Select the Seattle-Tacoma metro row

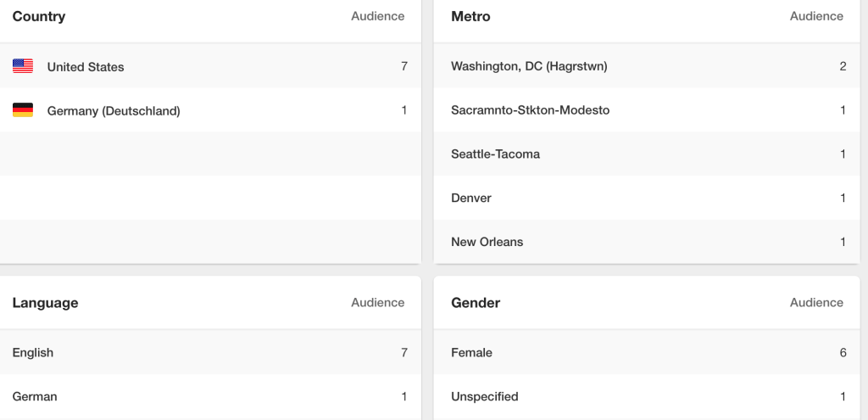[647, 154]
